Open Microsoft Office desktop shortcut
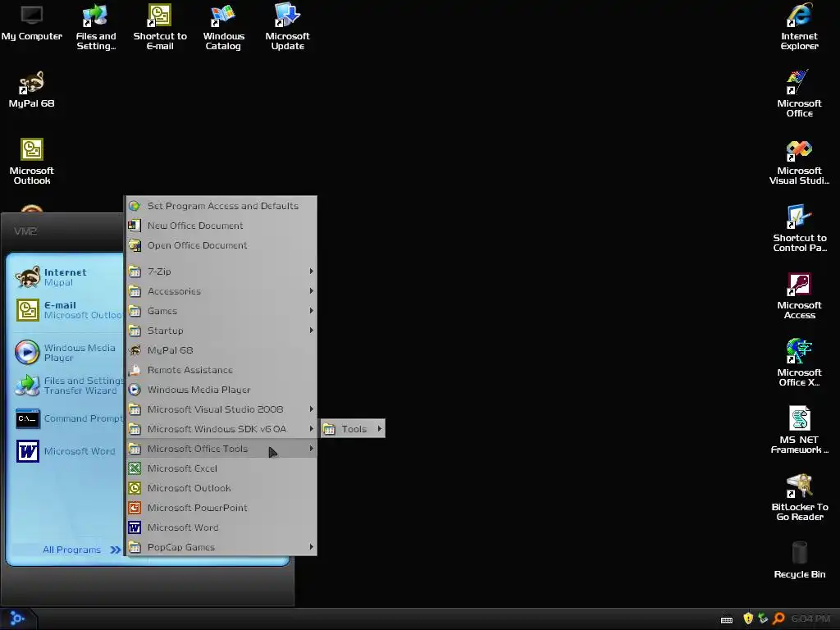This screenshot has height=630, width=840. 799,94
